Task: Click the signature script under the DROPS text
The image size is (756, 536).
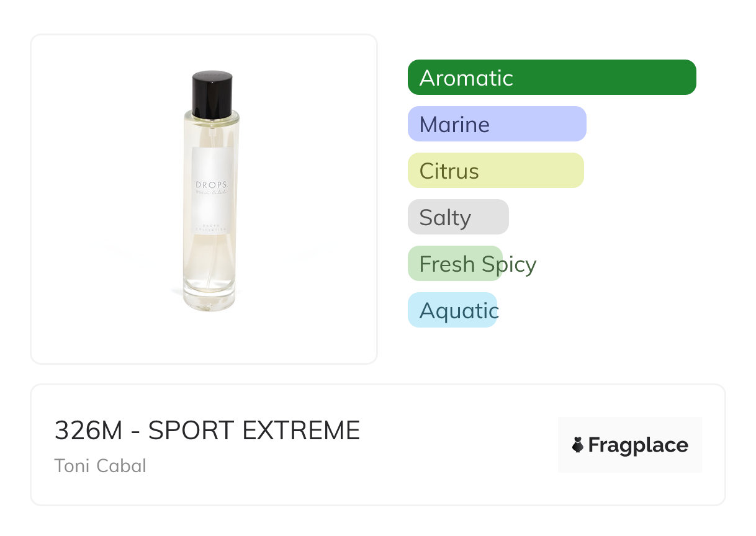Action: click(x=211, y=194)
